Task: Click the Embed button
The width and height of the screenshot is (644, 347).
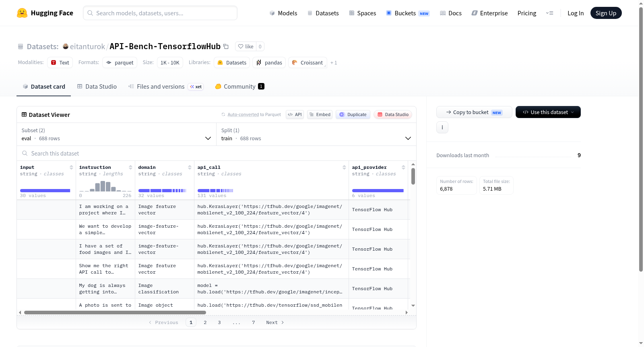Action: point(319,114)
